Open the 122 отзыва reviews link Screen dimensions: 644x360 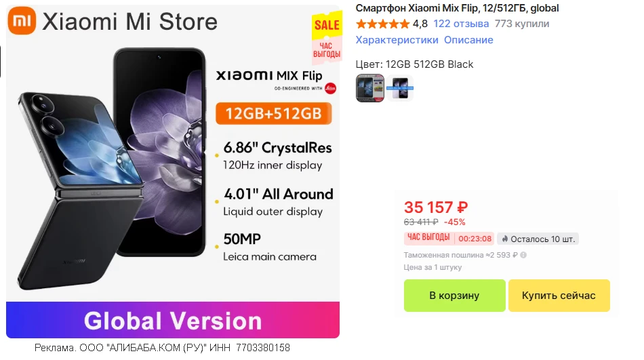461,24
